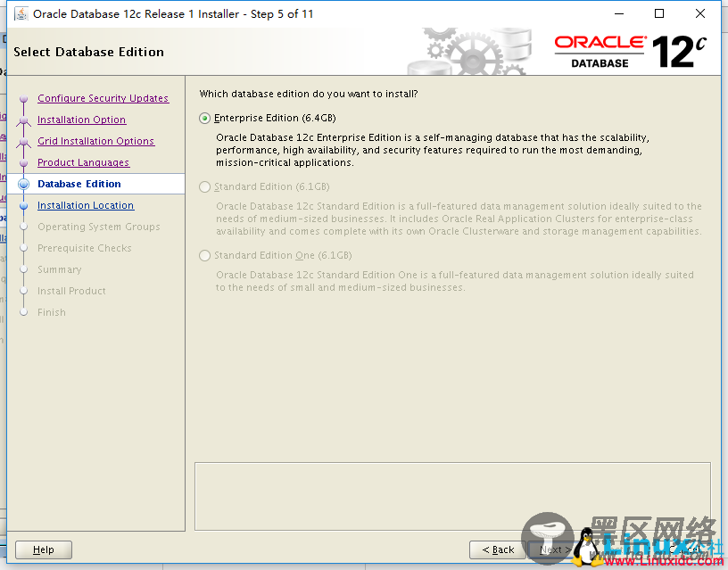Viewport: 728px width, 570px height.
Task: Click the empty message area at the bottom
Action: [x=452, y=496]
